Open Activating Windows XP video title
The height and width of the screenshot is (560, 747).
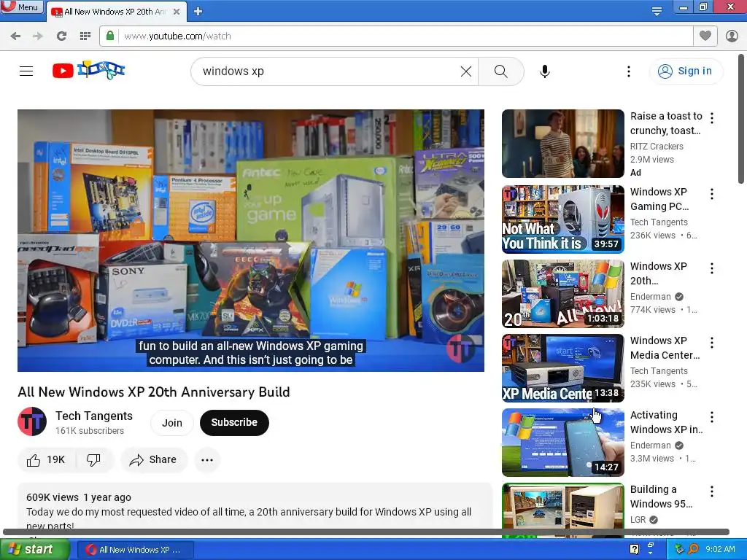point(666,422)
